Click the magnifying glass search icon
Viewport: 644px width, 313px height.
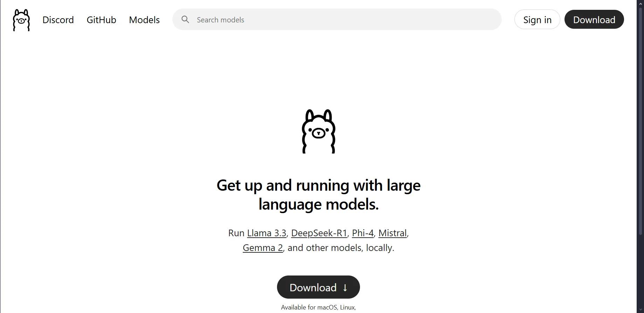pos(185,20)
